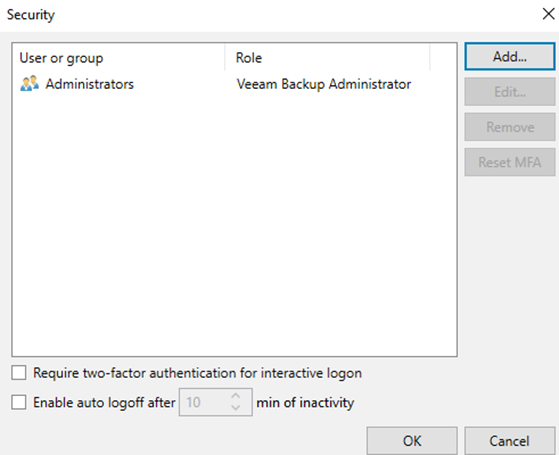Click the Add... button
Screen dimensions: 559x455
pyautogui.click(x=509, y=56)
